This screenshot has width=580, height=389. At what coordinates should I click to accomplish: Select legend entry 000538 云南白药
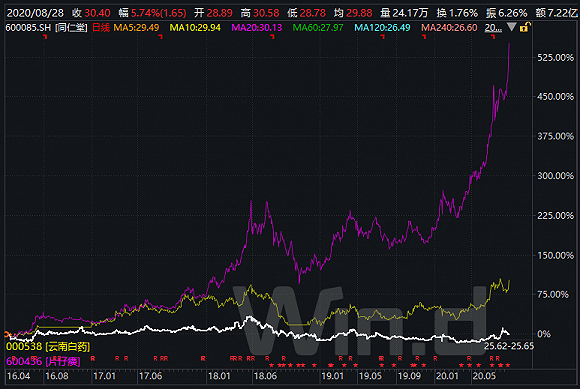pos(48,346)
